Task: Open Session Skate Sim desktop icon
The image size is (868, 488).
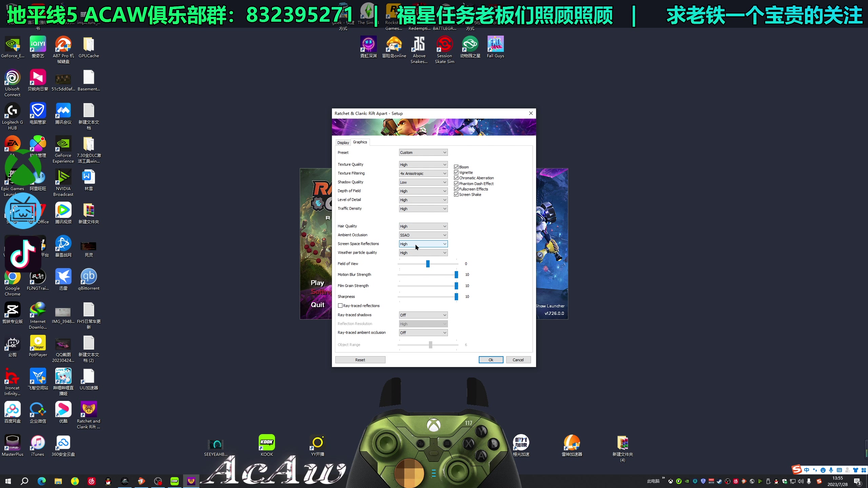Action: point(445,50)
